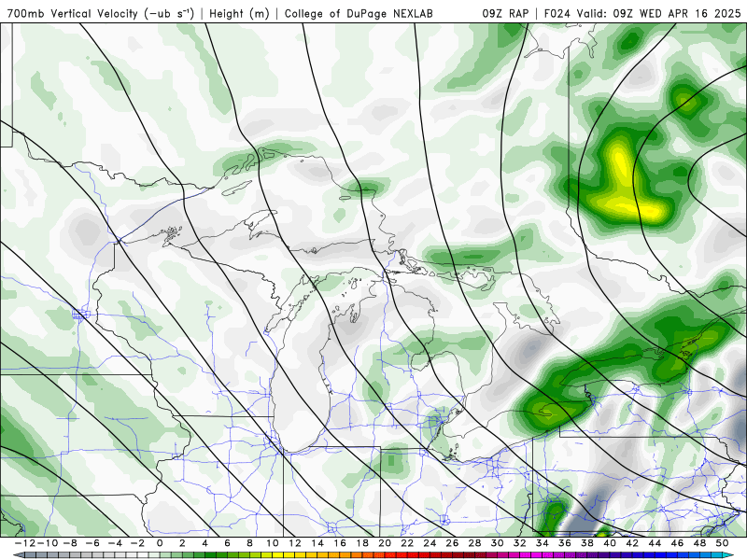Click the "32" color scale label

point(520,543)
